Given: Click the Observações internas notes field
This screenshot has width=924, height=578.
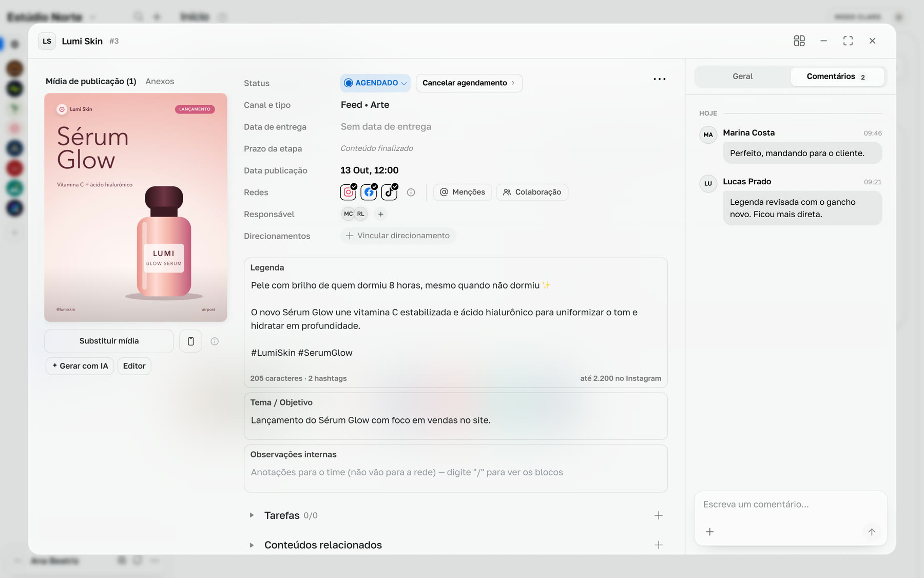Looking at the screenshot, I should 456,469.
